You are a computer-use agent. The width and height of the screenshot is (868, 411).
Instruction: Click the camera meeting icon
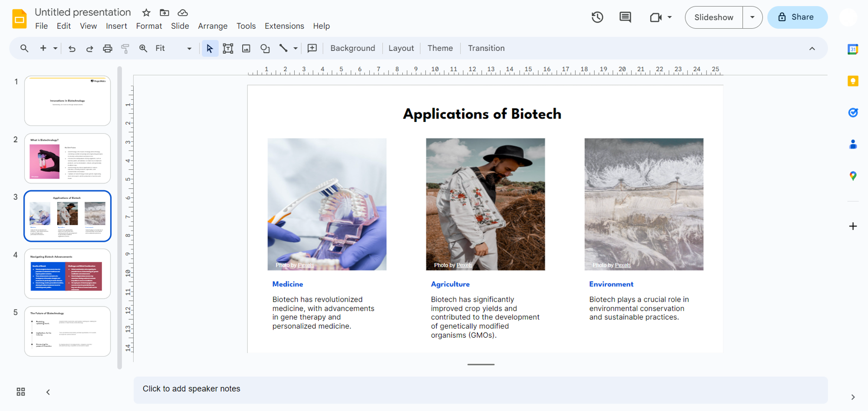point(655,17)
